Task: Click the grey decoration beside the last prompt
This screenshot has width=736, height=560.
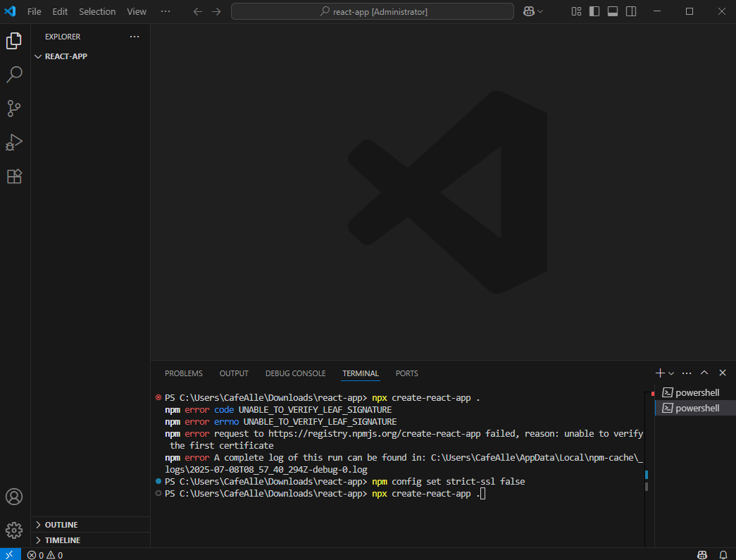Action: point(158,493)
